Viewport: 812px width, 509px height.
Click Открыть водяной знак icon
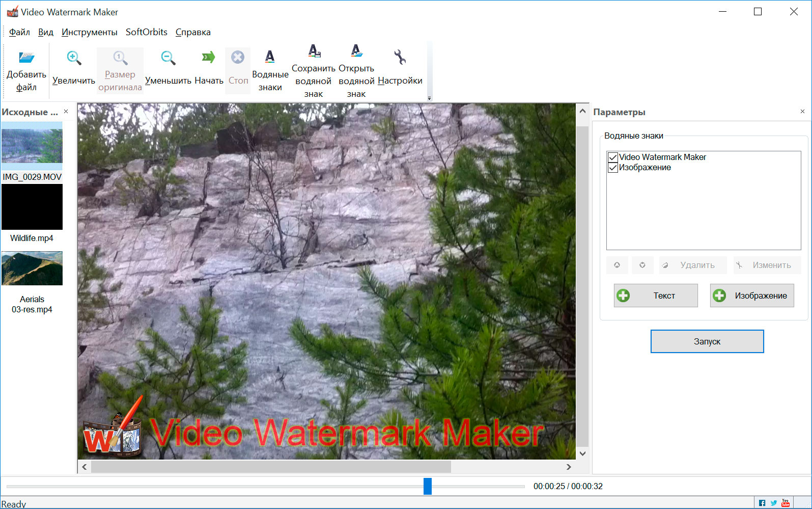[356, 51]
